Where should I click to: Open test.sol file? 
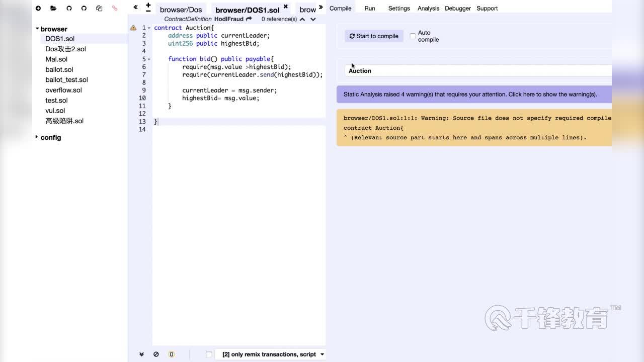click(x=56, y=101)
